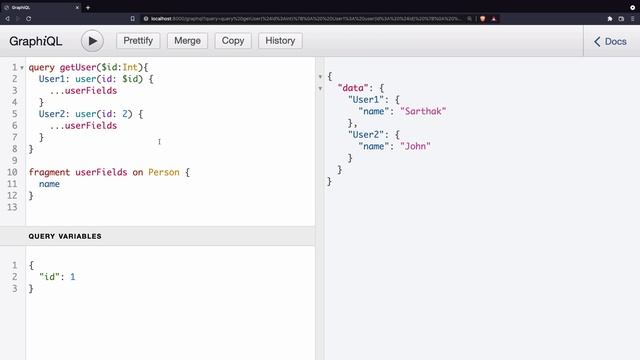The width and height of the screenshot is (640, 360).
Task: Click 'User1' alias on line 2
Action: 52,79
